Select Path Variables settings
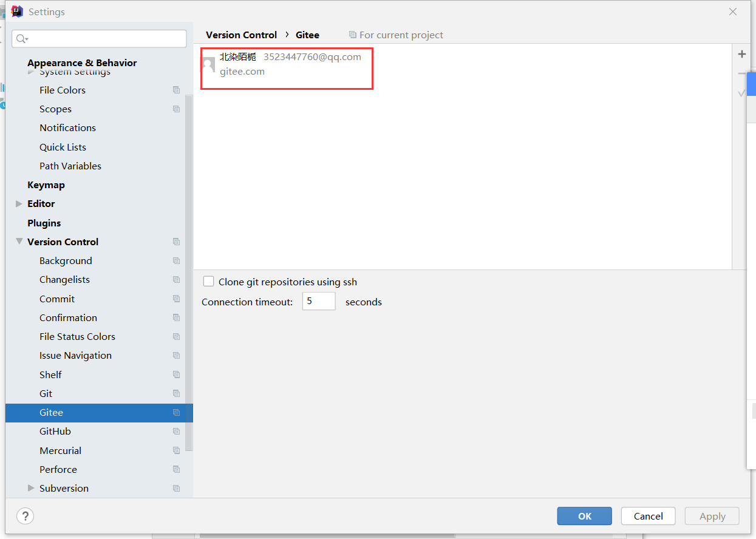The height and width of the screenshot is (539, 756). pos(70,166)
